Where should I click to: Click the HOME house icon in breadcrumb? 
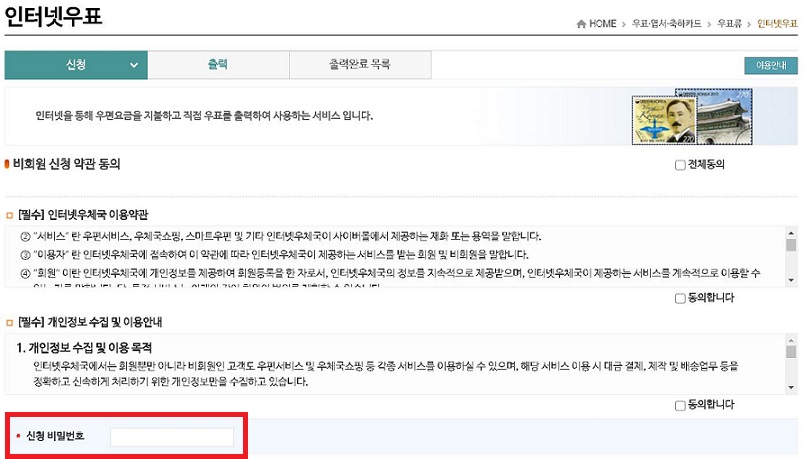pyautogui.click(x=581, y=24)
